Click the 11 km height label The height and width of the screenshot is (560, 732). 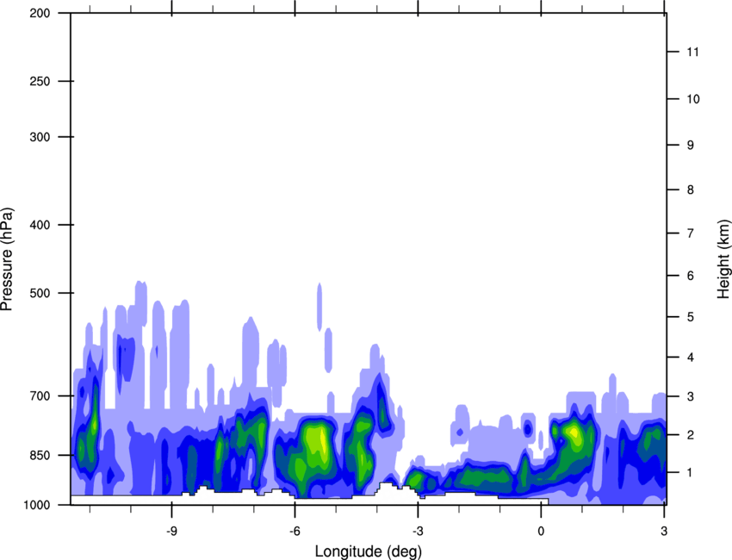tap(693, 52)
